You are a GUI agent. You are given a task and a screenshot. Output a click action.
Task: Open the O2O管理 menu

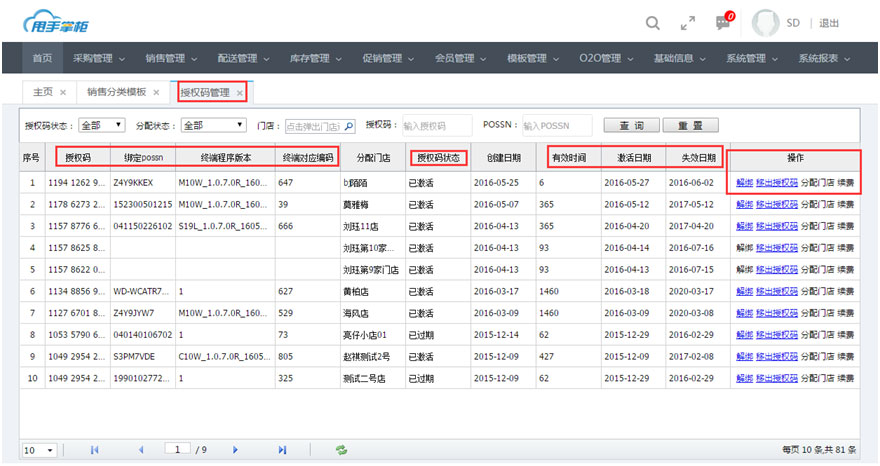coord(606,58)
